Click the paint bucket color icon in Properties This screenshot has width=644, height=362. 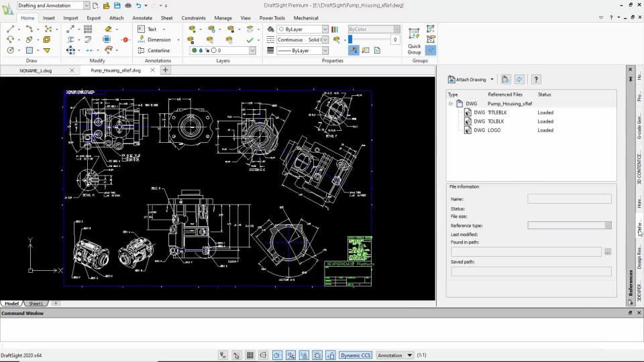coord(270,29)
